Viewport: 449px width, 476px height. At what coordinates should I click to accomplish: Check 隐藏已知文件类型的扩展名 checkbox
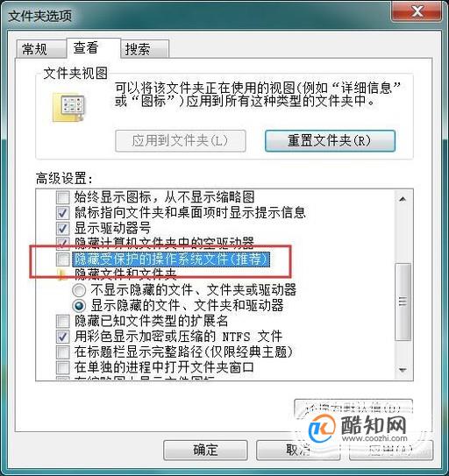click(x=63, y=321)
